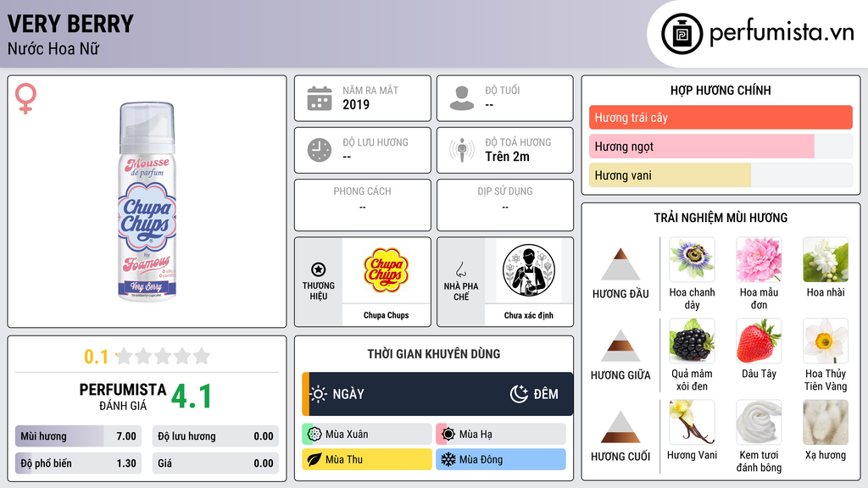Click the Hương cuối pyramid icon
The image size is (868, 488).
pyautogui.click(x=620, y=427)
